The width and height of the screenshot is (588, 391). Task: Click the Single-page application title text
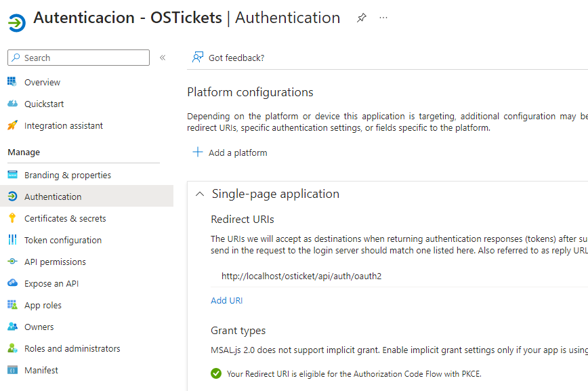[x=276, y=194]
